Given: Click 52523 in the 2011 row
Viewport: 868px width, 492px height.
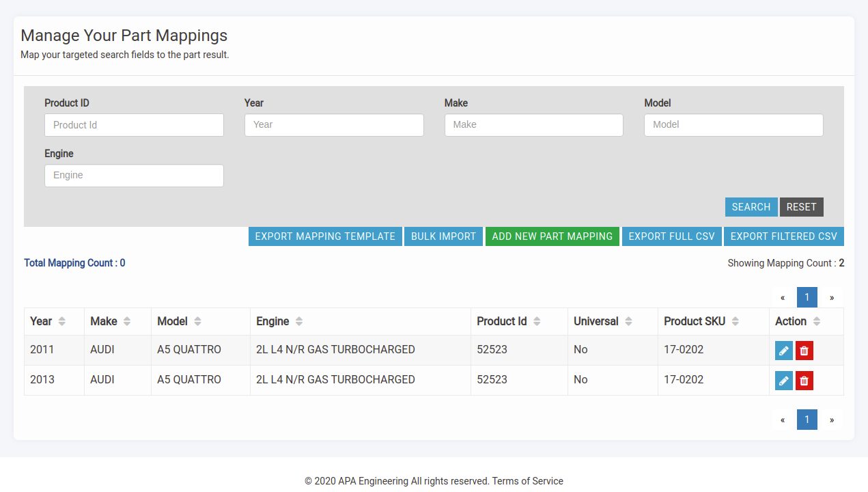Looking at the screenshot, I should (x=492, y=350).
